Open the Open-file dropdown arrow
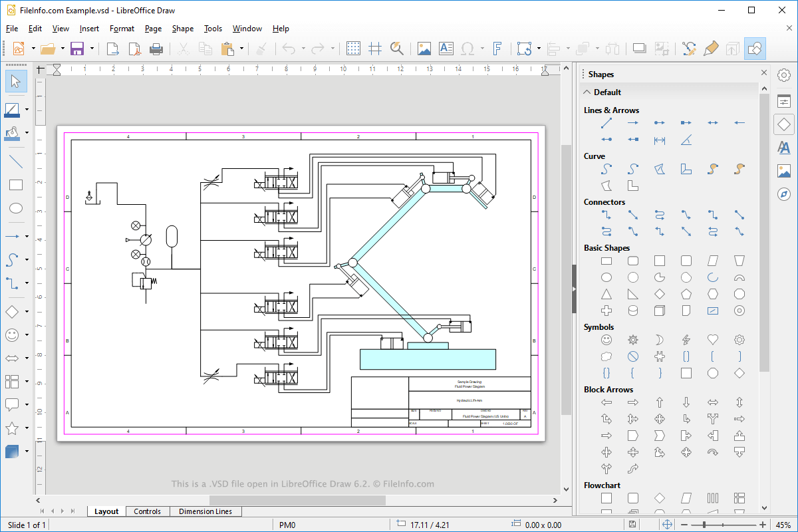The image size is (798, 532). pyautogui.click(x=63, y=49)
